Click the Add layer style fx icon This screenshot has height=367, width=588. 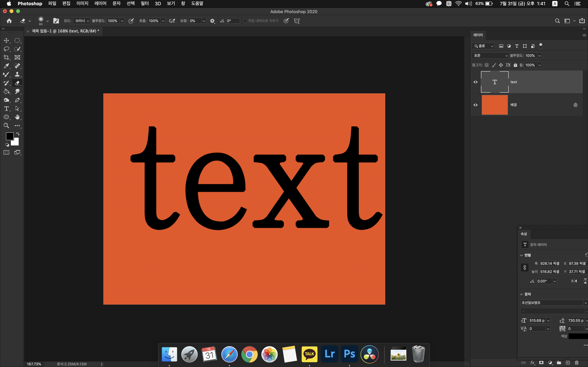pyautogui.click(x=532, y=362)
